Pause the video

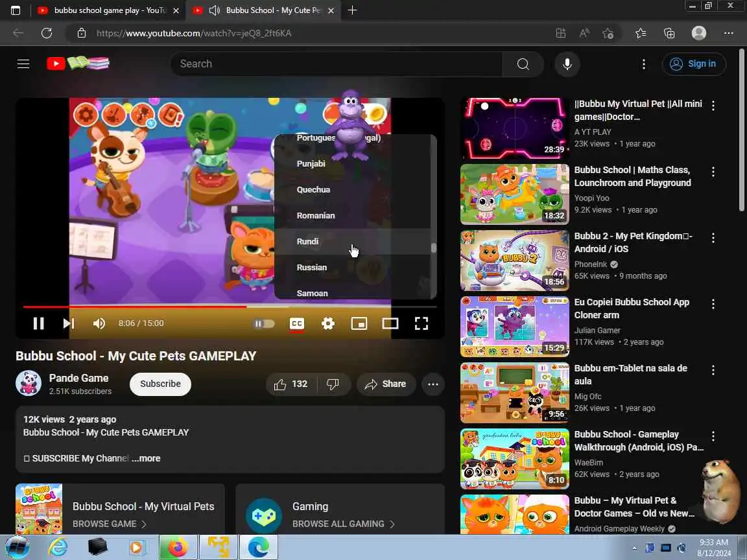click(39, 323)
